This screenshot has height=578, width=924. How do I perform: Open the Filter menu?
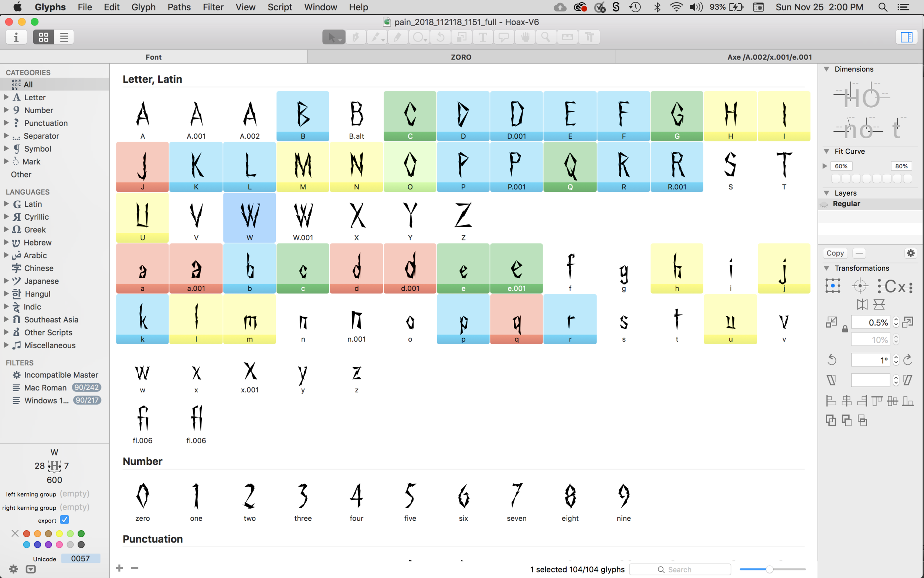(213, 7)
